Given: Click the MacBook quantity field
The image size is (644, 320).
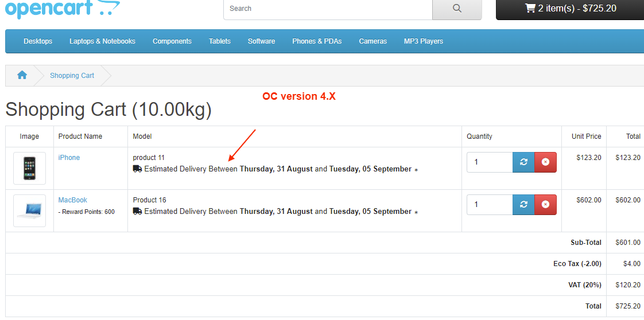Looking at the screenshot, I should point(490,204).
